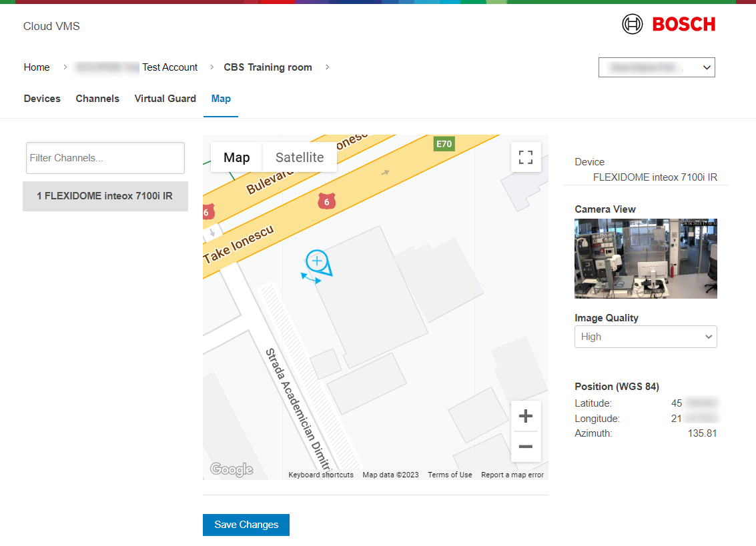The width and height of the screenshot is (756, 546).
Task: Open the Devices tab
Action: coord(42,99)
